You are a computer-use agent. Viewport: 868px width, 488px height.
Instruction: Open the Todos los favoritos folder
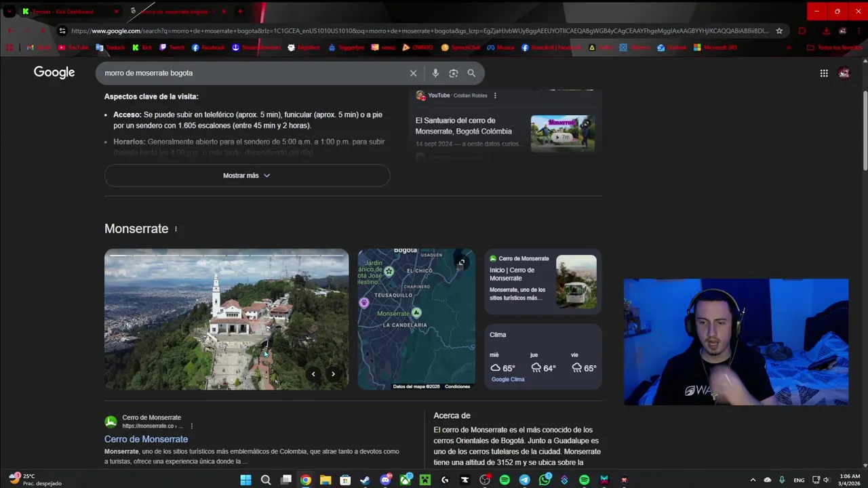[834, 47]
